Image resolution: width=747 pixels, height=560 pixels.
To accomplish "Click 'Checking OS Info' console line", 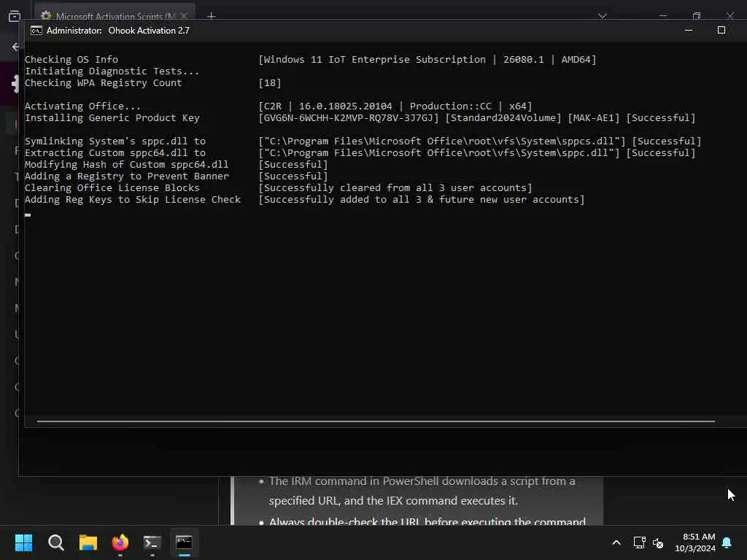I will tap(71, 60).
